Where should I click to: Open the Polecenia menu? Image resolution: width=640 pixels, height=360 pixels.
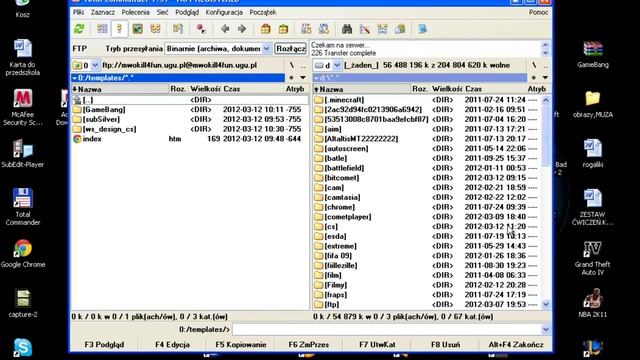click(136, 12)
